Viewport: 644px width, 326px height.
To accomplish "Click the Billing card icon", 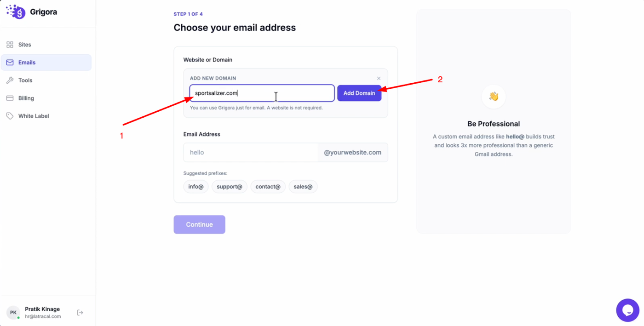I will (x=10, y=98).
